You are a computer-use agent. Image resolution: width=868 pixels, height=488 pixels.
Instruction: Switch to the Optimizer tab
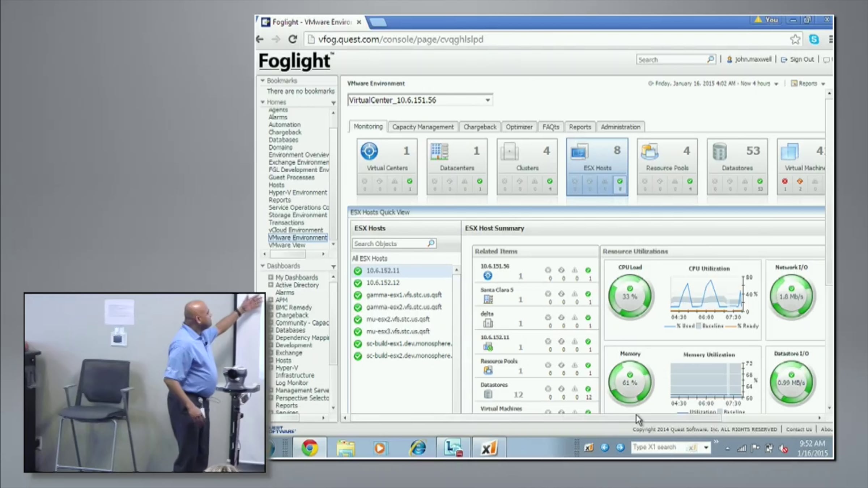tap(519, 127)
